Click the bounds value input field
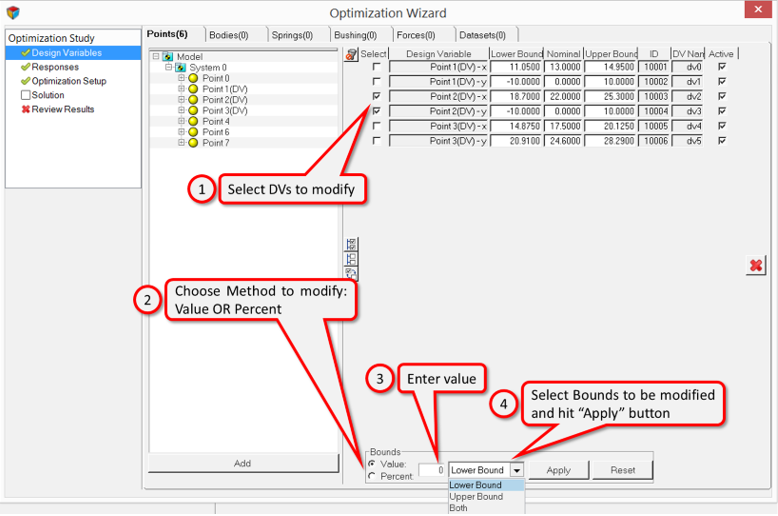Screen dimensions: 778x516 tap(432, 470)
